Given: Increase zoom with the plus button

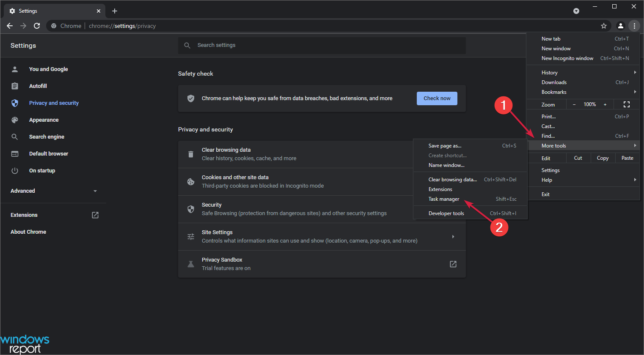Looking at the screenshot, I should pos(605,104).
